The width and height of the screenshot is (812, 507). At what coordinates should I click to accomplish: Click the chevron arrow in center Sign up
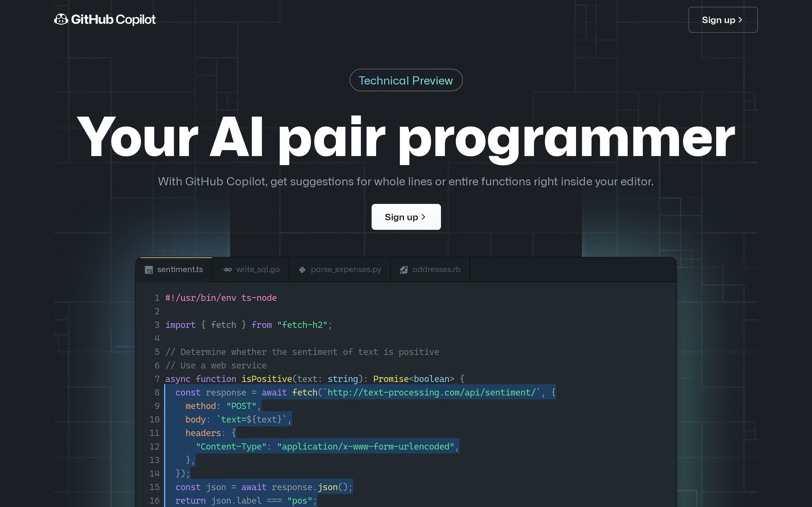pyautogui.click(x=423, y=217)
